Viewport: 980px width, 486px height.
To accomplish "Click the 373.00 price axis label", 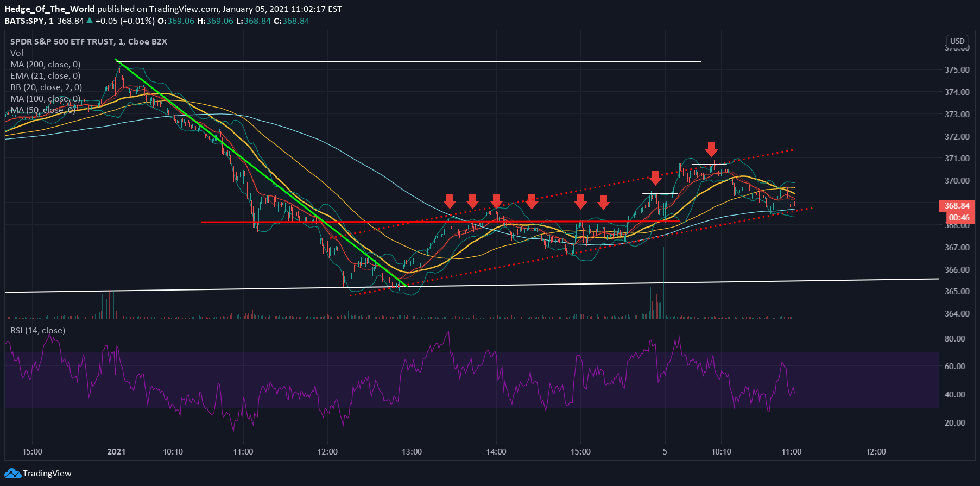I will [957, 114].
